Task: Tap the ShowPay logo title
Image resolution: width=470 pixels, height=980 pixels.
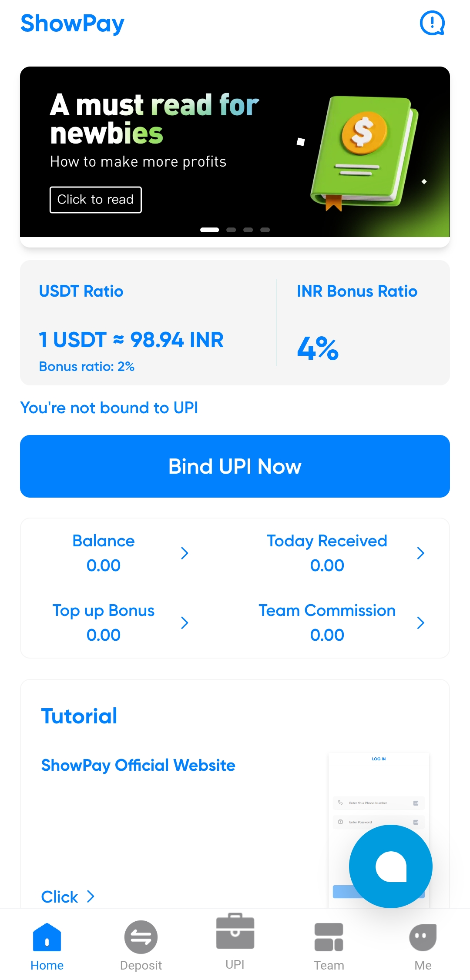Action: coord(73,24)
